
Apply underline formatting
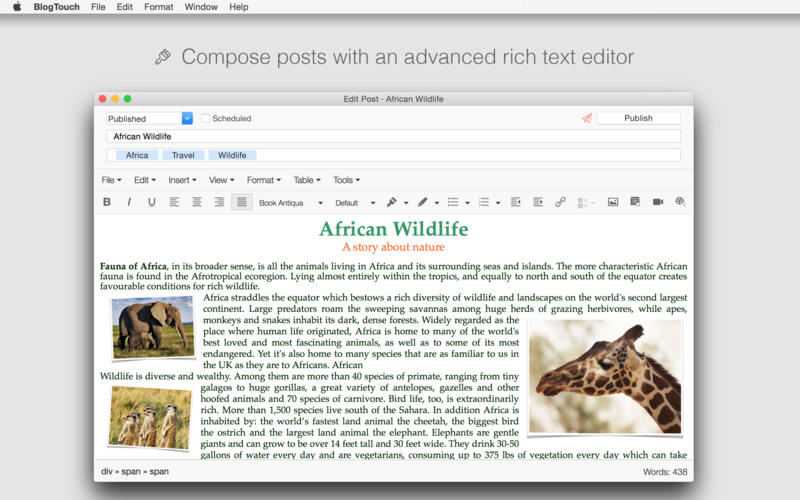[x=152, y=202]
